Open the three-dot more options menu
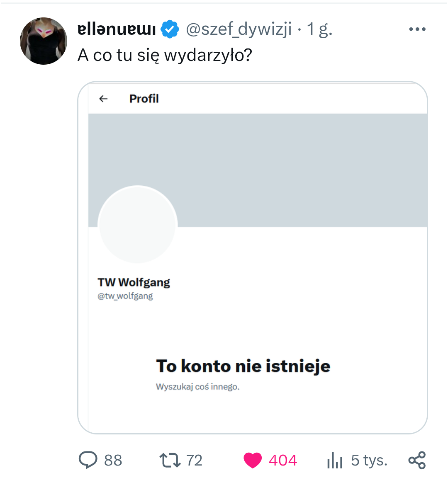The height and width of the screenshot is (485, 448). [x=417, y=29]
